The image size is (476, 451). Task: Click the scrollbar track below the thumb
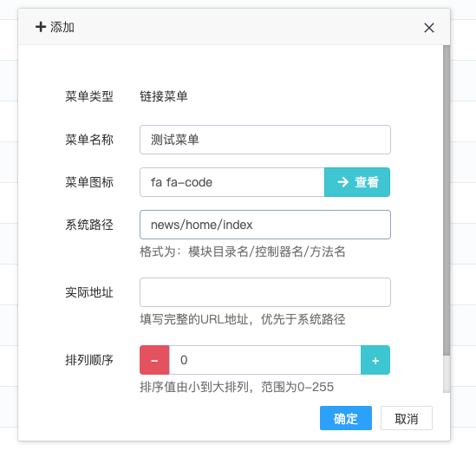pos(447,374)
